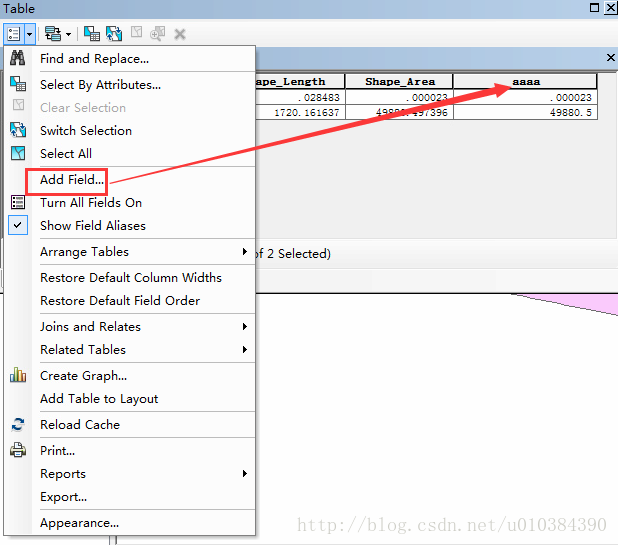Click the printer icon beside Print

coord(18,450)
